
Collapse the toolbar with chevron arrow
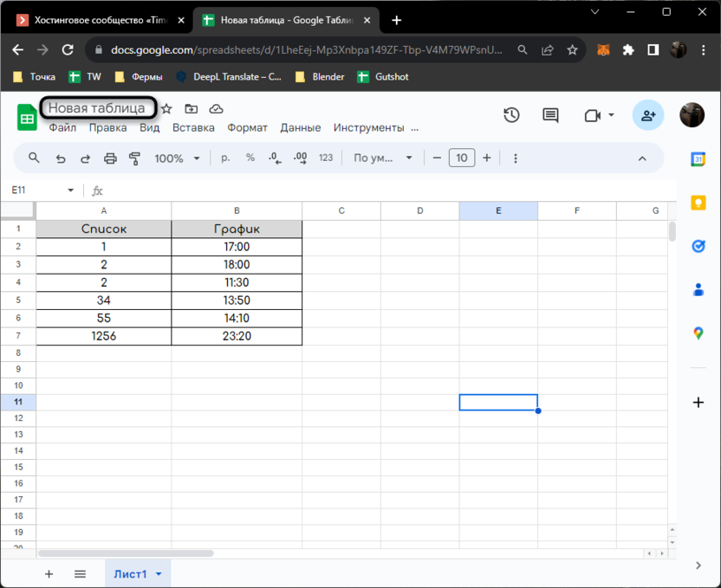click(642, 158)
